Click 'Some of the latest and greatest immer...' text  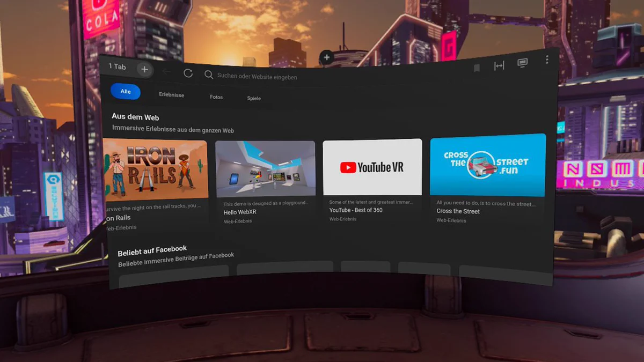(x=371, y=202)
